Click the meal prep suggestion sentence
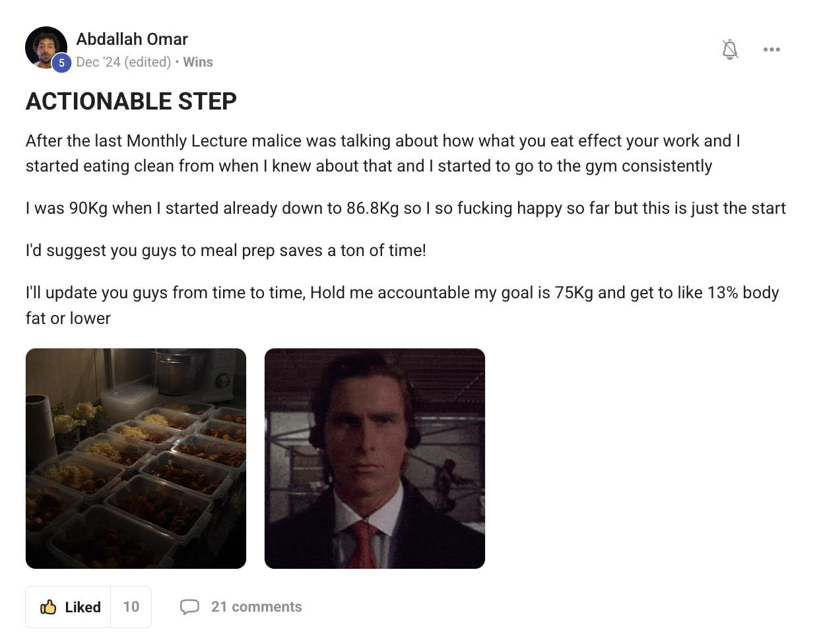817x644 pixels. tap(226, 251)
